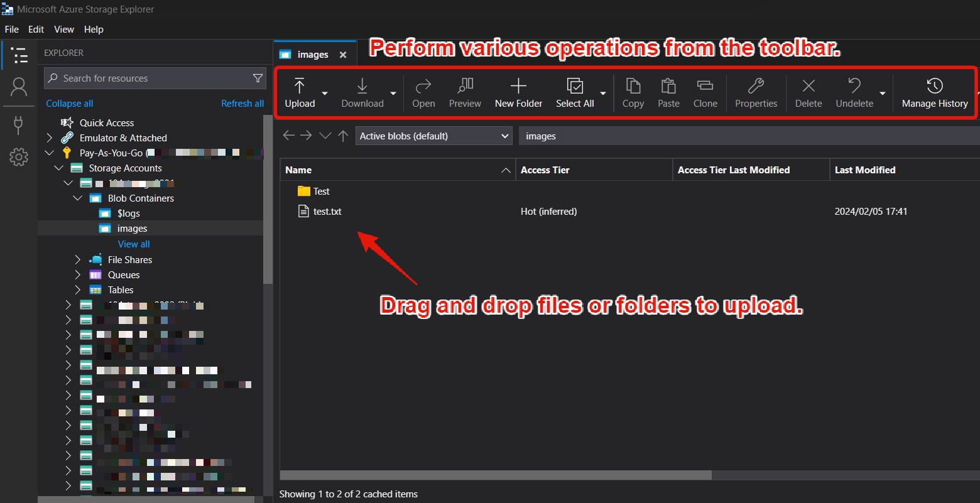Click the Open toolbar icon
The width and height of the screenshot is (980, 503).
point(423,93)
